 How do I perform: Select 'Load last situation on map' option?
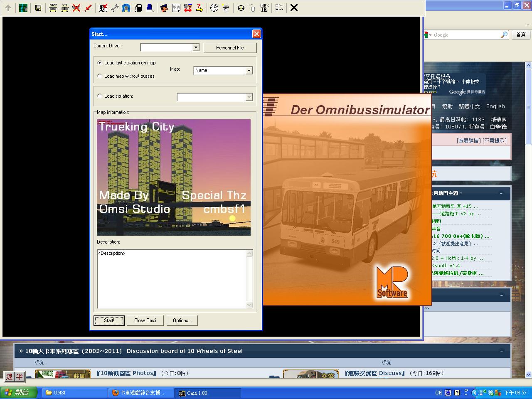point(100,63)
